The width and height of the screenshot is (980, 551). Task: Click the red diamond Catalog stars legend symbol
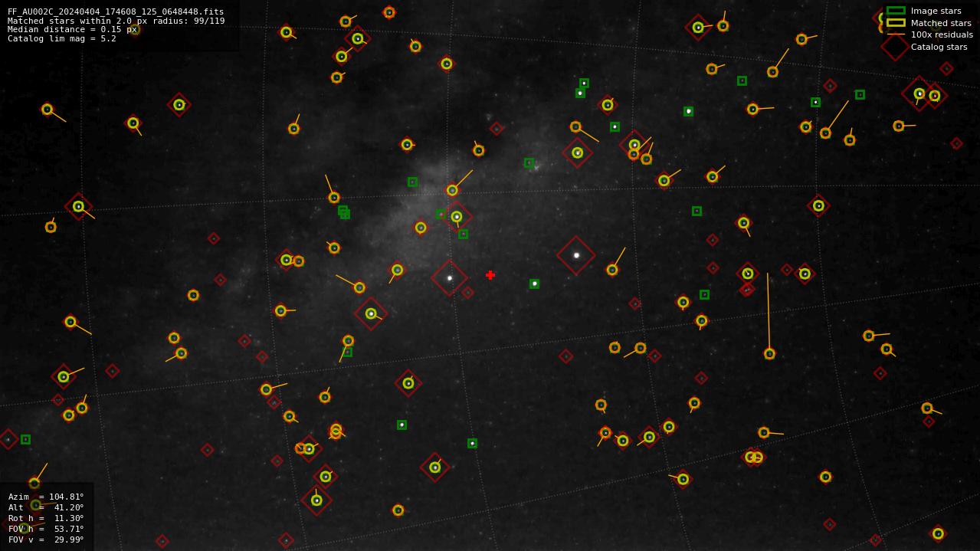(x=895, y=47)
